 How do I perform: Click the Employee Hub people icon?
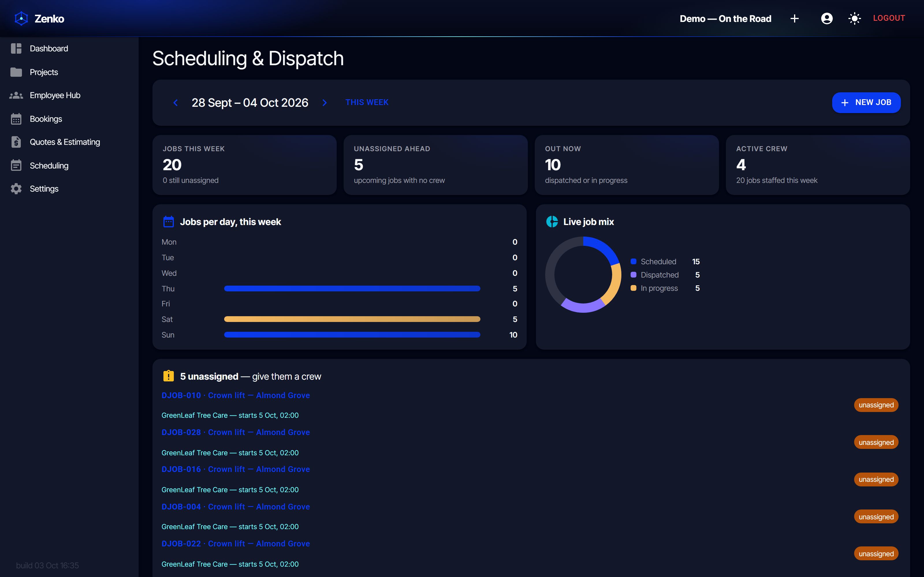[x=16, y=95]
